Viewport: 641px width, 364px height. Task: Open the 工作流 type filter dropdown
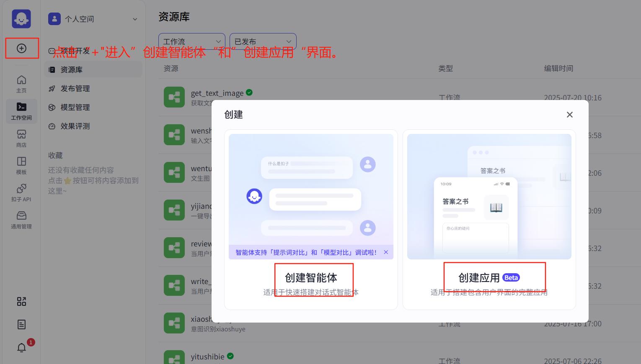pyautogui.click(x=191, y=41)
